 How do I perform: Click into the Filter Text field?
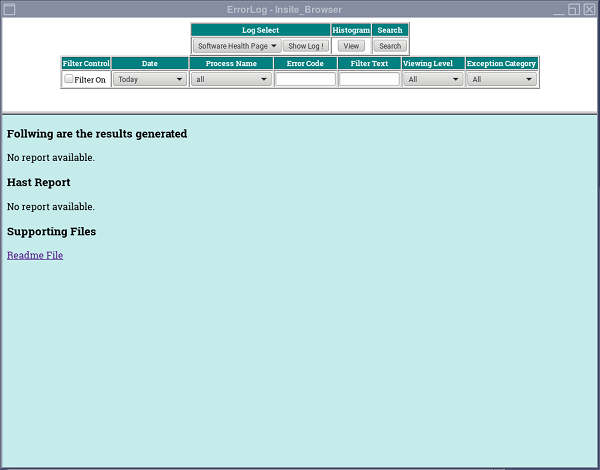(369, 79)
